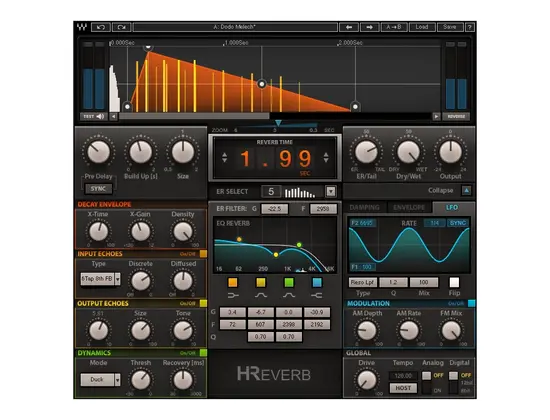Click the LFO Q value 1.2
The image size is (550, 420).
[x=393, y=282]
